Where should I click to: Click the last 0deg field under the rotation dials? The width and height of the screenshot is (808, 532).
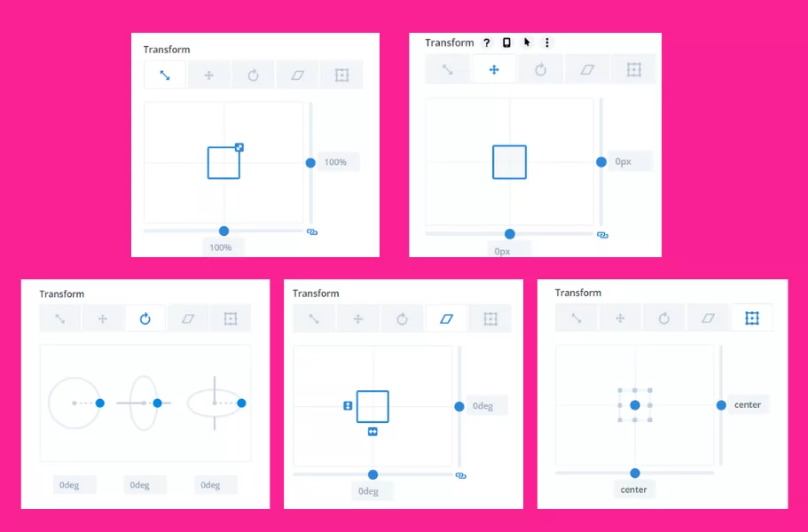pyautogui.click(x=216, y=485)
